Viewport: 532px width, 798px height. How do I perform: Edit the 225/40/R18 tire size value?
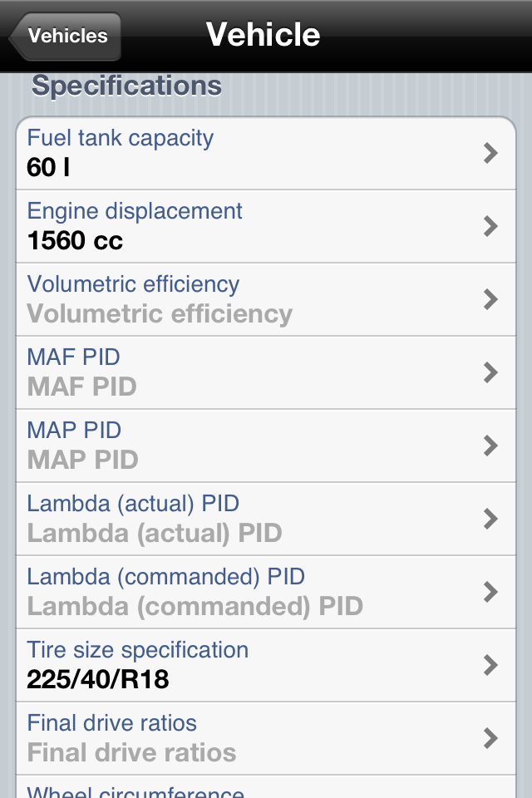pyautogui.click(x=98, y=680)
